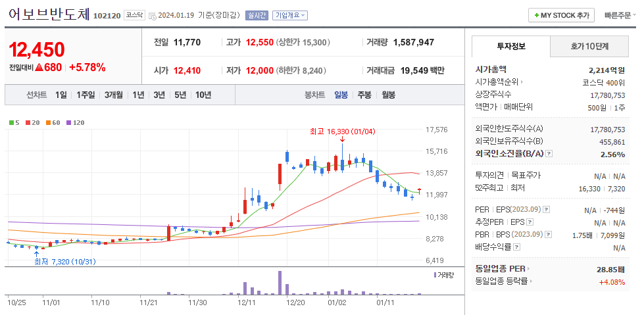The height and width of the screenshot is (315, 644).
Task: Select the 1년 line chart period
Action: pyautogui.click(x=138, y=95)
